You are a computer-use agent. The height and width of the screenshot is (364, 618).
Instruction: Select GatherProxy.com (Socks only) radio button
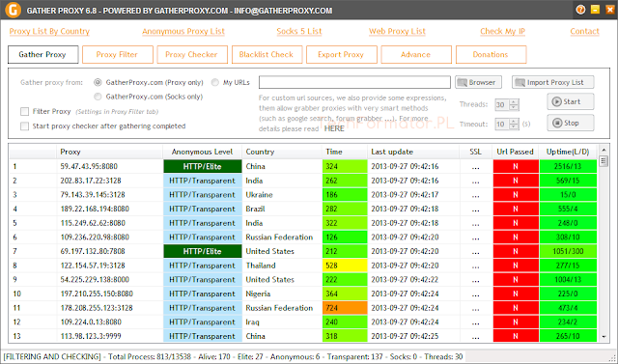click(x=98, y=97)
